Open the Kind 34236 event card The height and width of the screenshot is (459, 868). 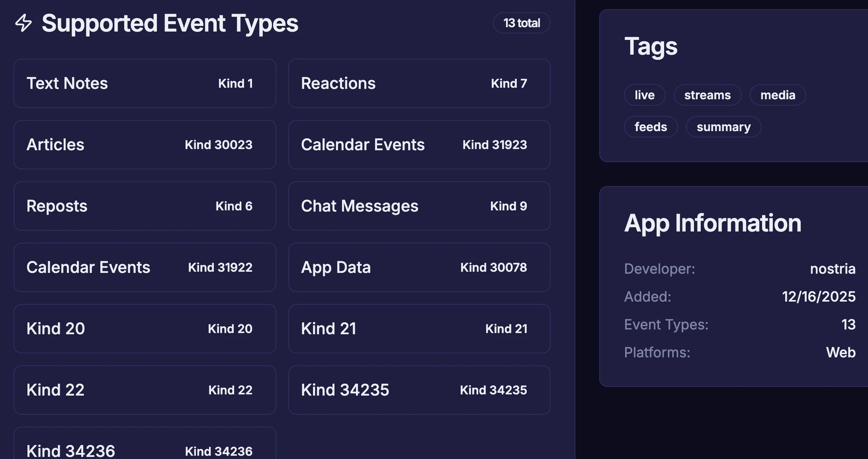145,445
